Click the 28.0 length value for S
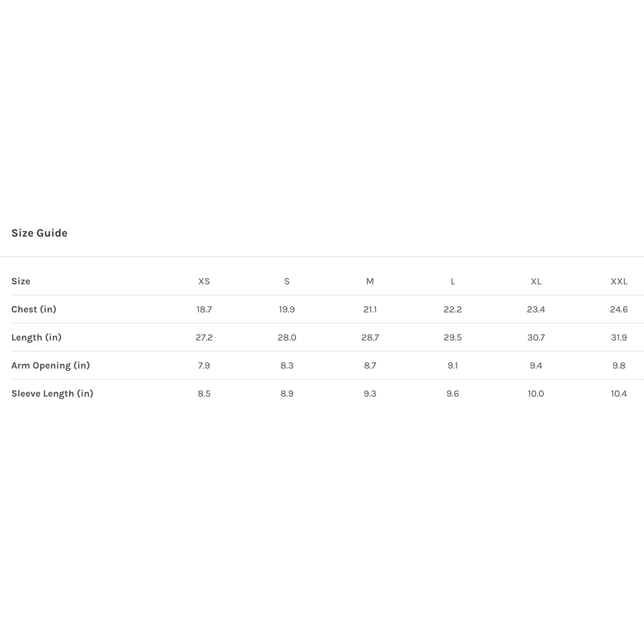Viewport: 644px width, 644px height. pyautogui.click(x=287, y=337)
